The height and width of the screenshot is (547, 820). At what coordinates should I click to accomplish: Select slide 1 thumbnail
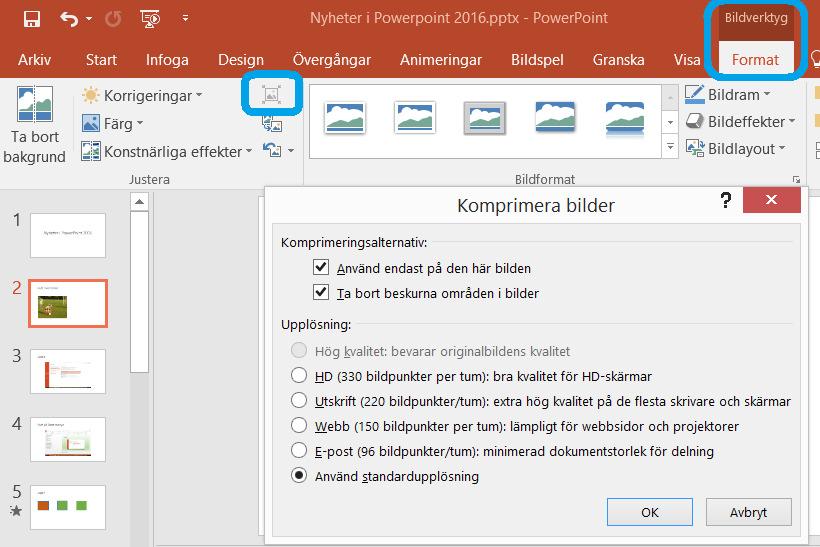68,235
